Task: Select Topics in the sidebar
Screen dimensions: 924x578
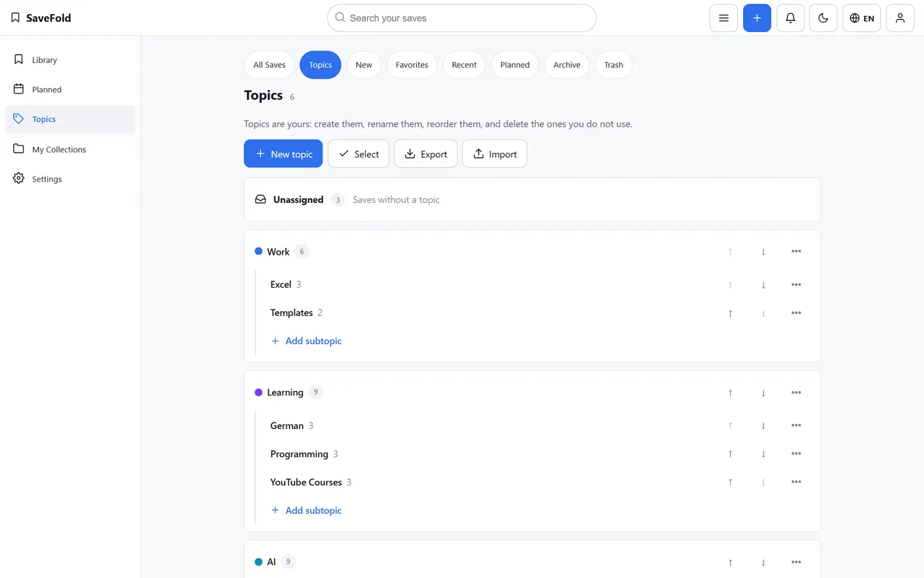Action: (x=71, y=119)
